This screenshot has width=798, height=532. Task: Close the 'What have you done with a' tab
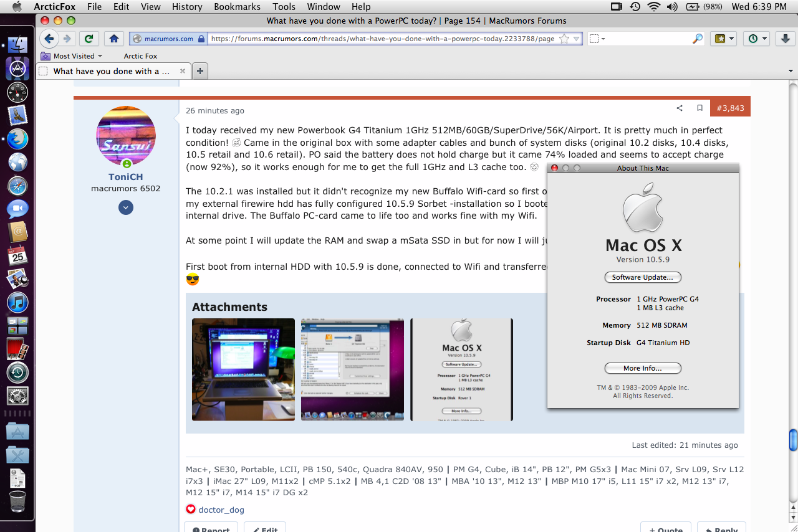point(183,71)
